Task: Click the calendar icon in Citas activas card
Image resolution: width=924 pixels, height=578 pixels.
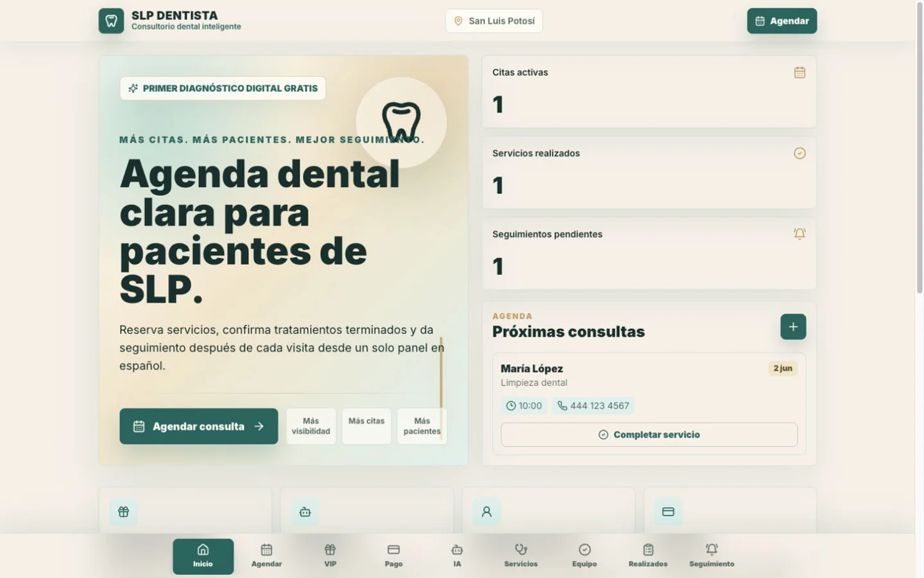Action: coord(800,73)
